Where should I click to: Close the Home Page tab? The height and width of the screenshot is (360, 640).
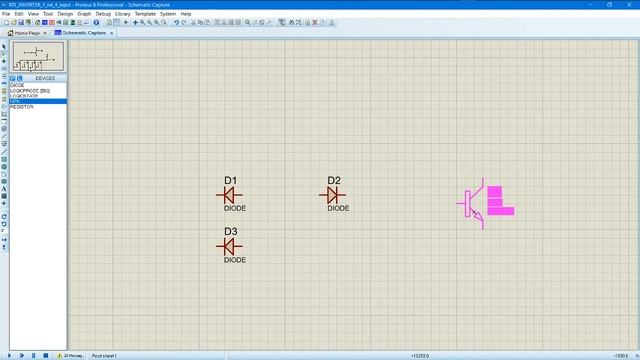pos(45,33)
